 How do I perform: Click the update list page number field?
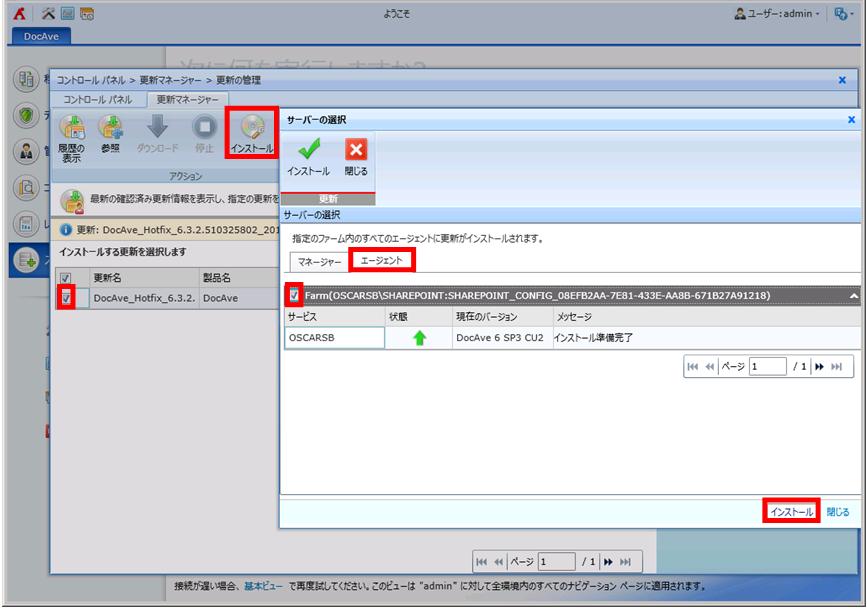[x=556, y=562]
